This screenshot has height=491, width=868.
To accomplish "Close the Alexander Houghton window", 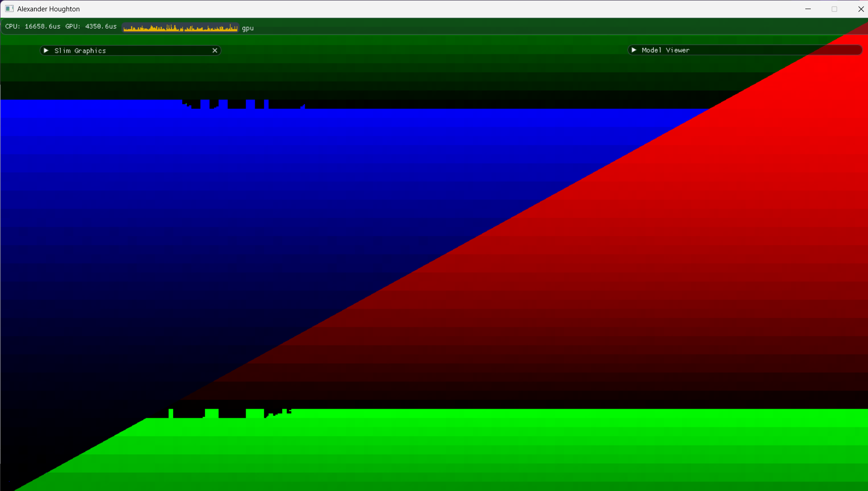I will point(861,9).
